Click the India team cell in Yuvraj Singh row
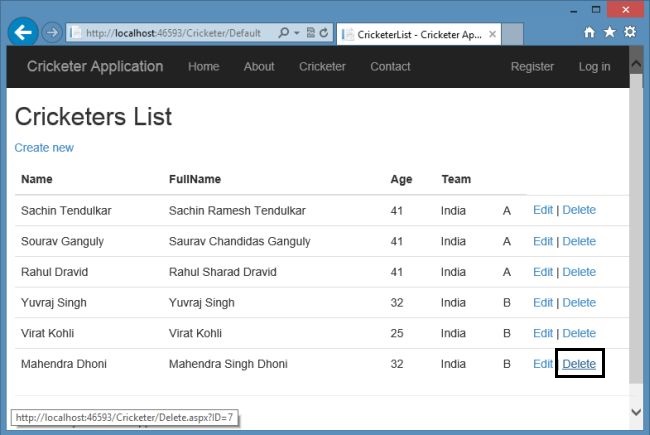The height and width of the screenshot is (435, 650). [453, 303]
